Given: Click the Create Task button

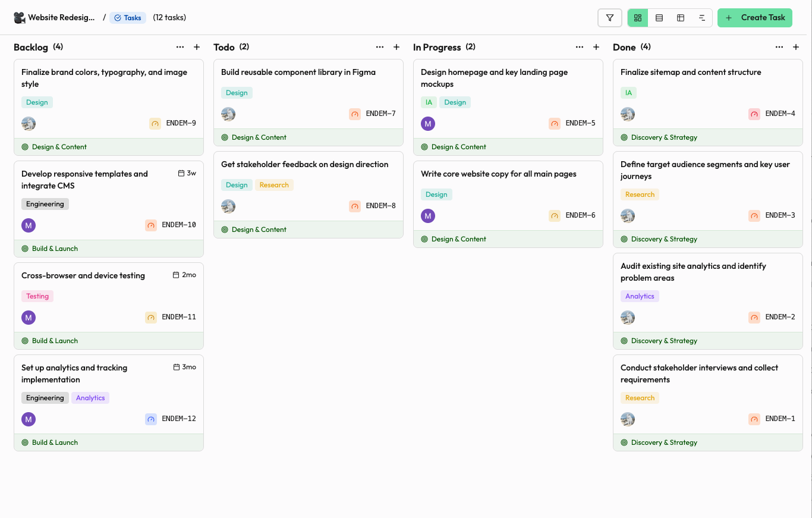Looking at the screenshot, I should tap(755, 17).
